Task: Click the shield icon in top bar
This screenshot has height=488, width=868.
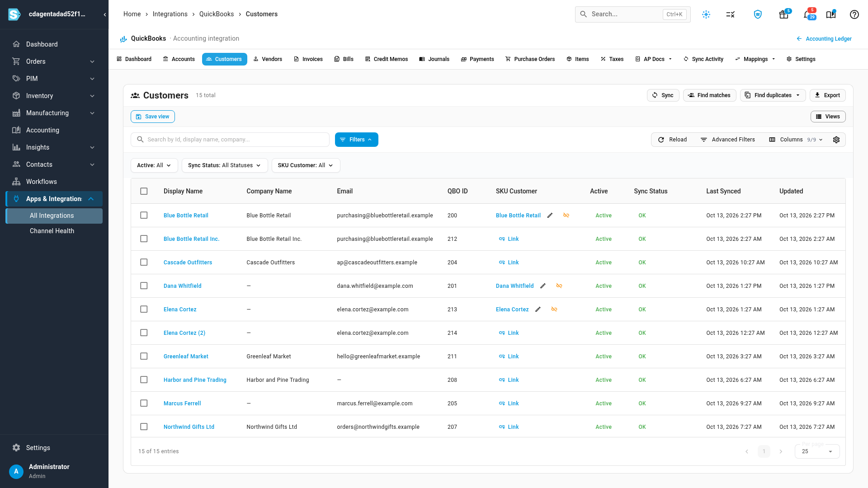Action: (x=758, y=14)
